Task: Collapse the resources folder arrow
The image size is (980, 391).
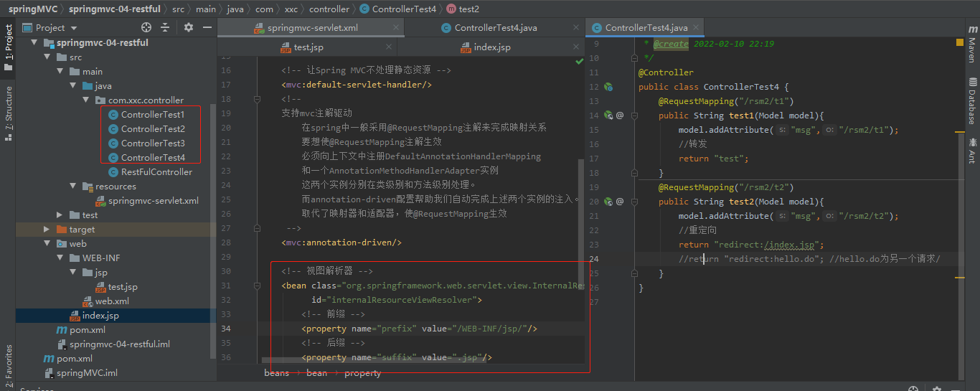Action: (x=72, y=187)
